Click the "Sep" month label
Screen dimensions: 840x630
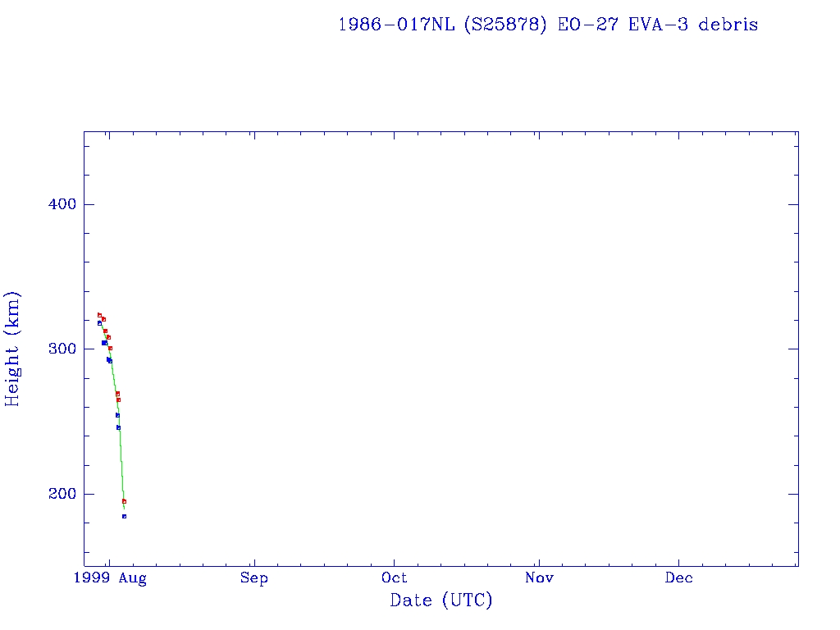pos(253,578)
